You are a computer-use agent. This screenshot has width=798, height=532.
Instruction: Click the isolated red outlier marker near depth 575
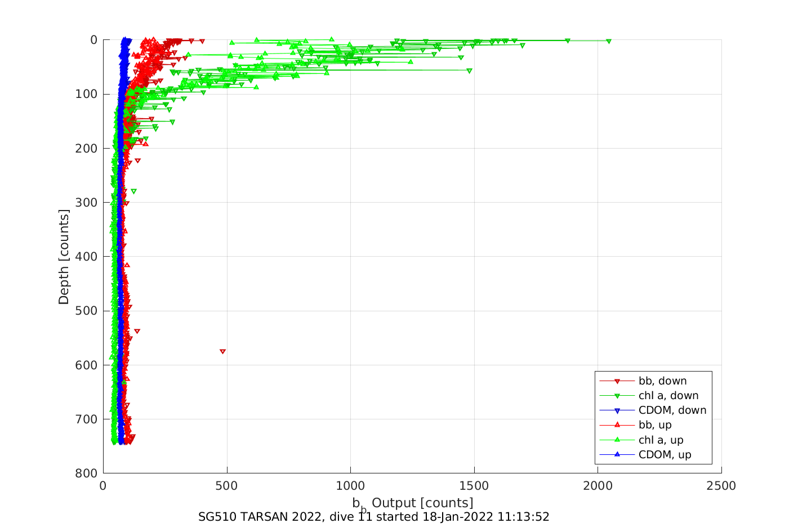[x=222, y=351]
